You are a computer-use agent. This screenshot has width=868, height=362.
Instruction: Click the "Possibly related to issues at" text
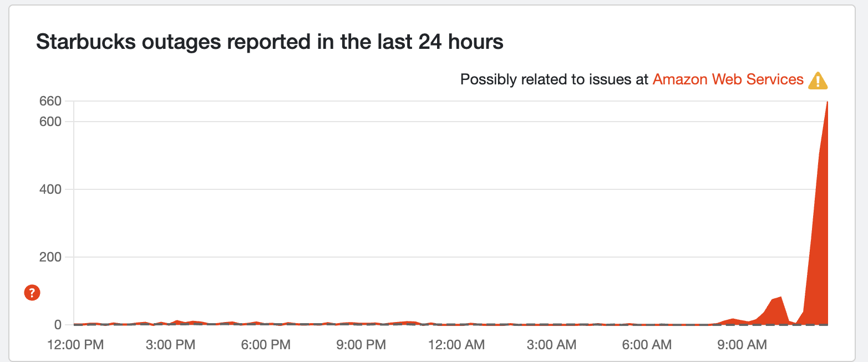[554, 79]
